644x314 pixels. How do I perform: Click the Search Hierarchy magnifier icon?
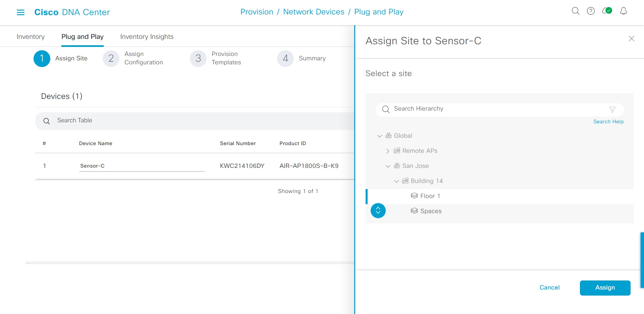pos(386,109)
